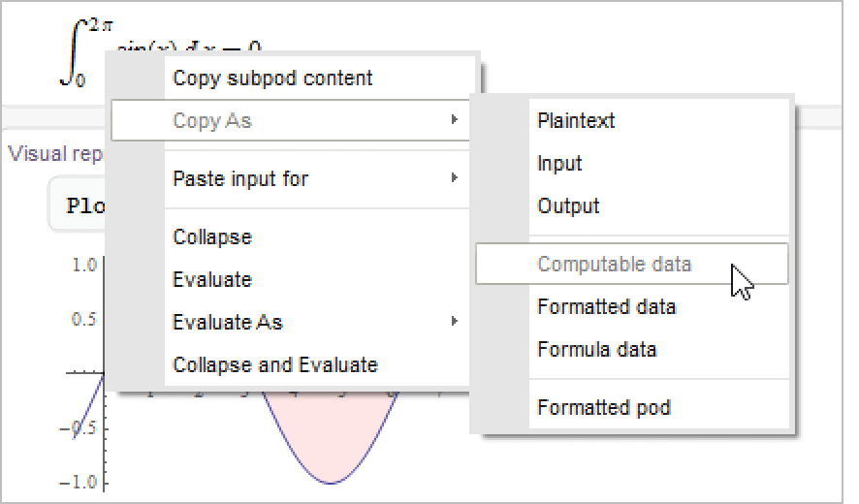Pick Formula data from submenu
Image resolution: width=859 pixels, height=504 pixels.
point(596,350)
